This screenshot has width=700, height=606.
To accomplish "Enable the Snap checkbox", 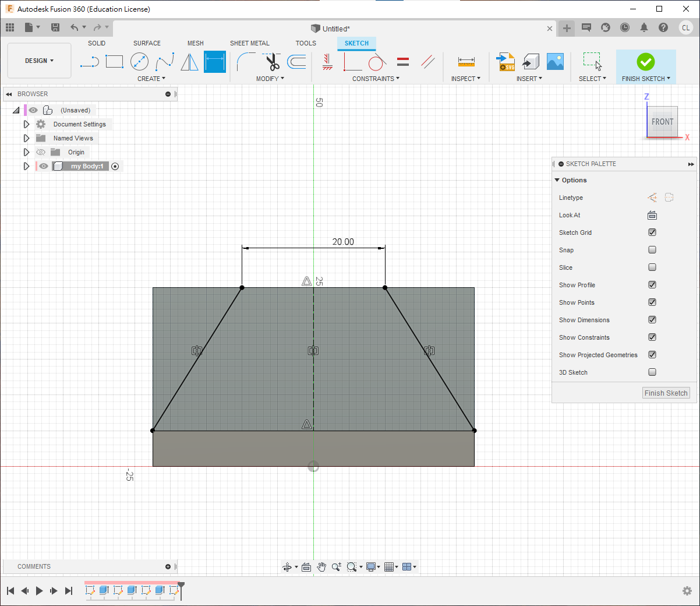I will pos(652,250).
